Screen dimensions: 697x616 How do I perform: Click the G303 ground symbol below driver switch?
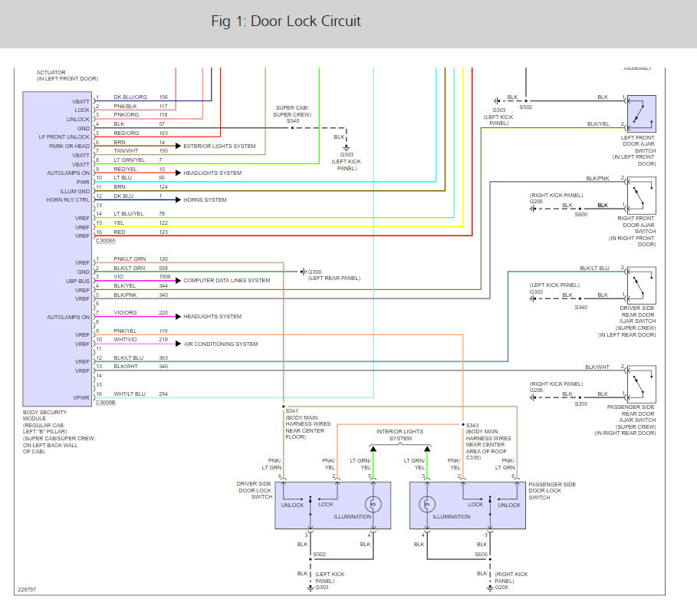click(311, 588)
